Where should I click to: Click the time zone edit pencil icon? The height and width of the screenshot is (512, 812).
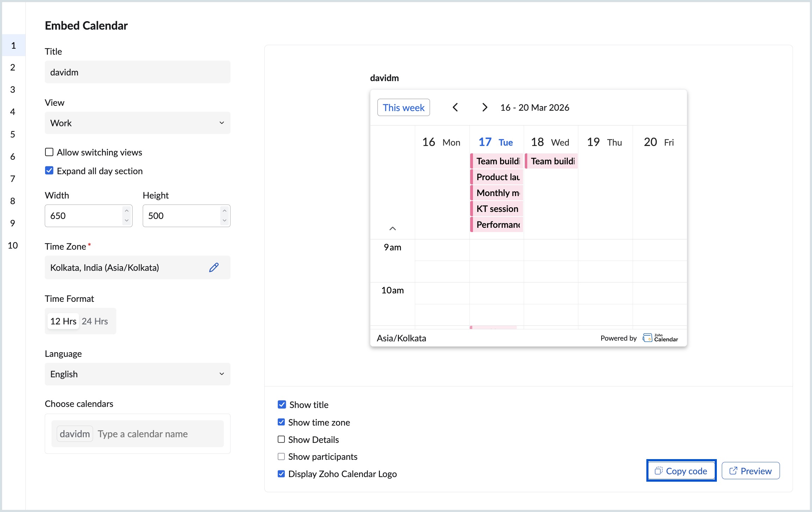coord(214,267)
